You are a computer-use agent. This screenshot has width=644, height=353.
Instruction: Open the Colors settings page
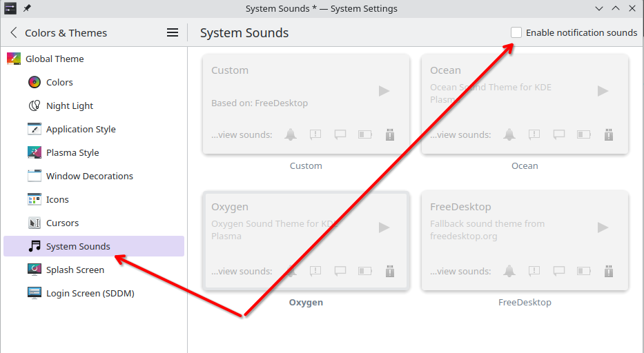[59, 83]
